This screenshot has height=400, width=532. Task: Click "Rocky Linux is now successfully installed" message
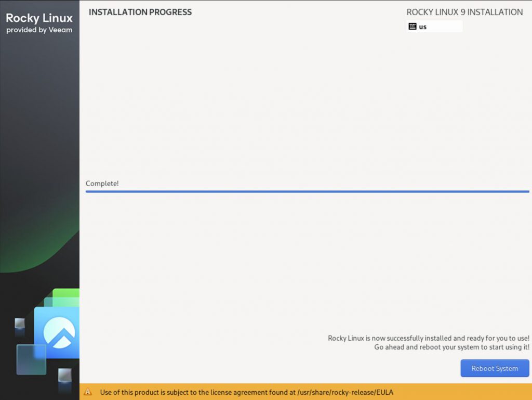tap(429, 338)
